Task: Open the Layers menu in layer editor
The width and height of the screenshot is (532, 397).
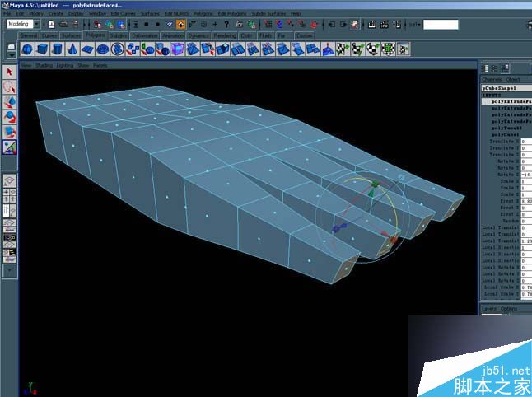Action: 489,309
